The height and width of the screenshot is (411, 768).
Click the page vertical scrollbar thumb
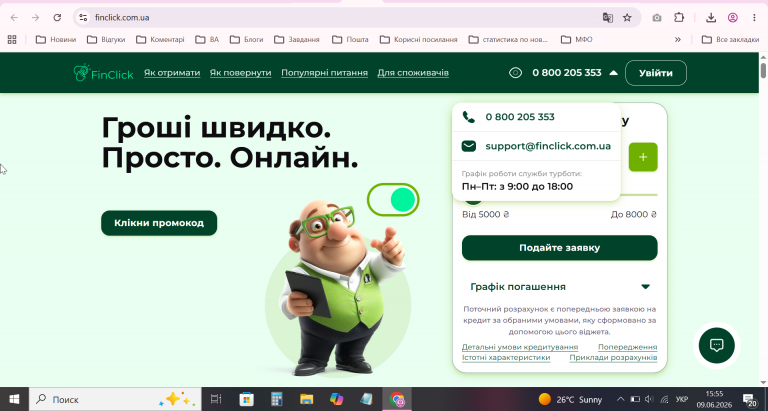[x=763, y=69]
